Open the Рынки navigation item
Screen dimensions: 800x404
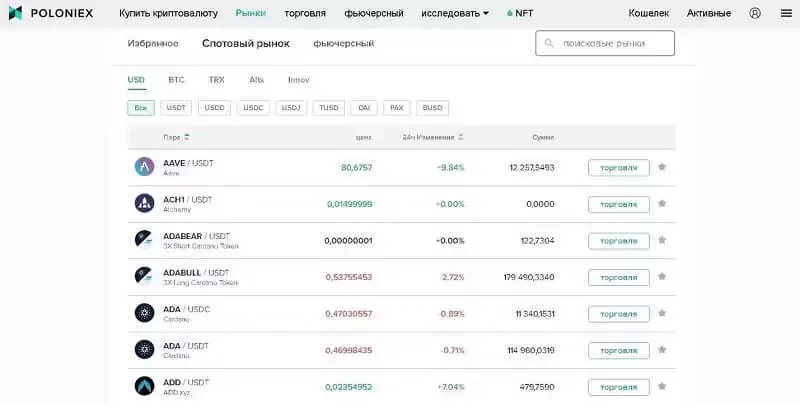point(251,13)
